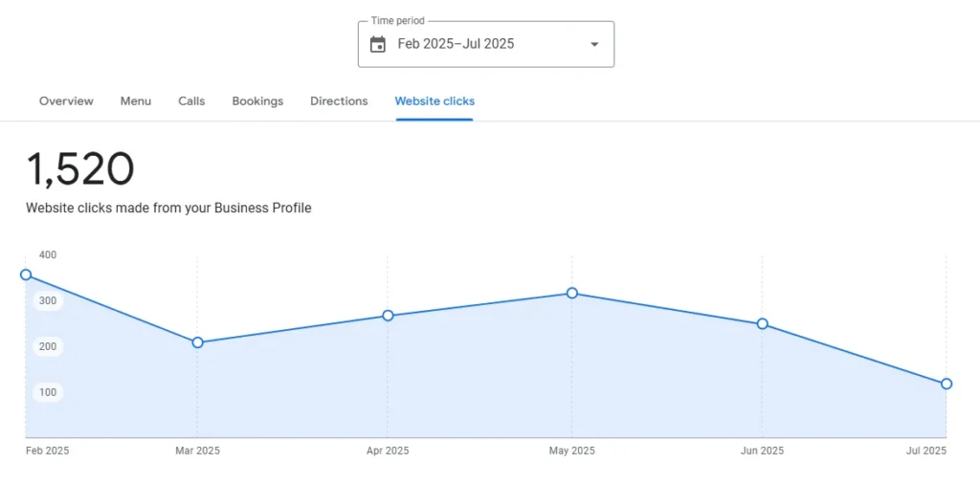Select the Feb 2025–Jul 2025 date range text

[456, 44]
